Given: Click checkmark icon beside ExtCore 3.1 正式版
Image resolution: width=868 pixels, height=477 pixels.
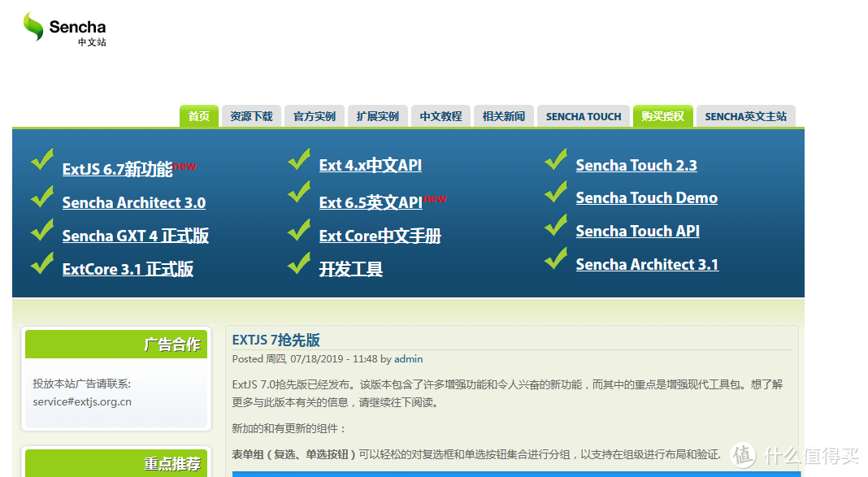Looking at the screenshot, I should tap(42, 262).
